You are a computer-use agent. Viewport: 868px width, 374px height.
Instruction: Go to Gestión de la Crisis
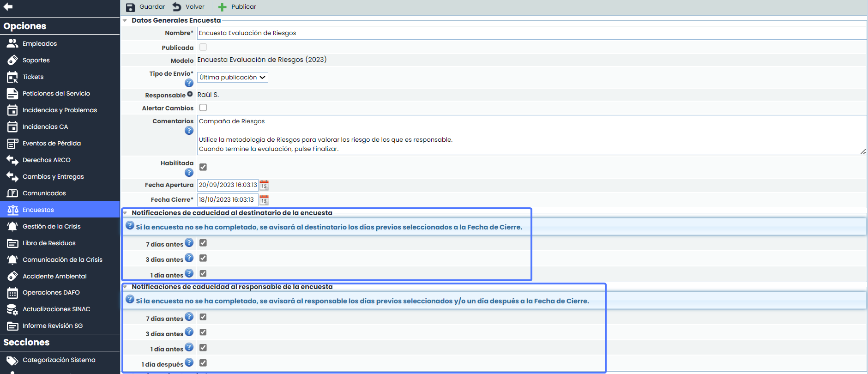[x=51, y=226]
